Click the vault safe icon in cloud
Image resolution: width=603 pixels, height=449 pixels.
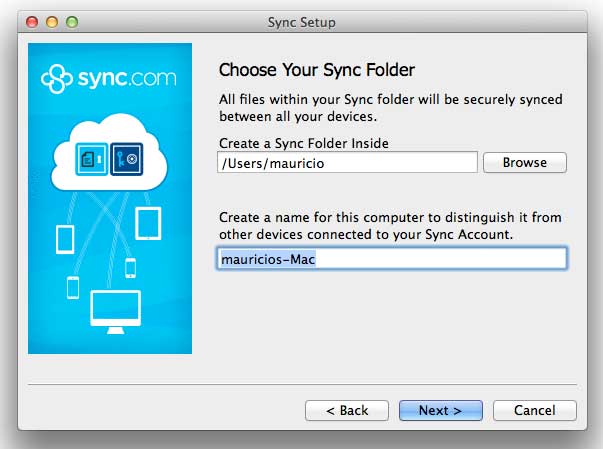127,159
